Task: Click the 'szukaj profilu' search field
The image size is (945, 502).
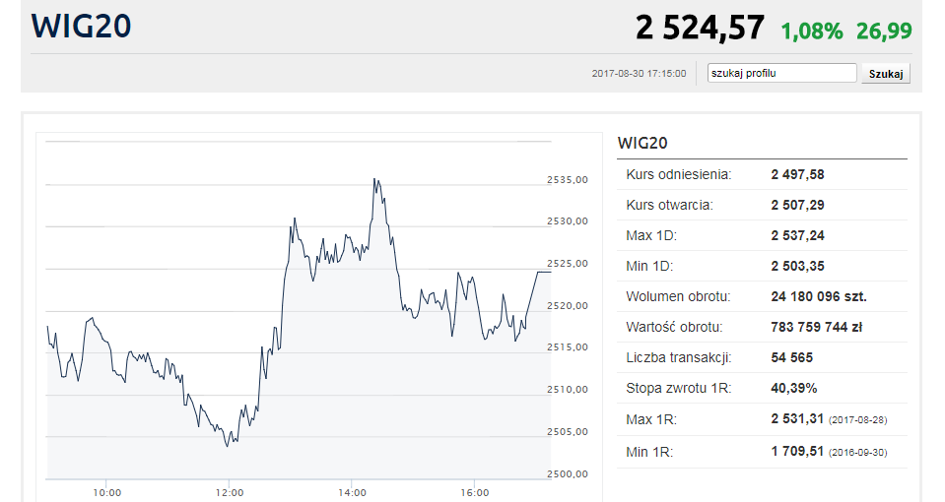Action: (x=780, y=73)
